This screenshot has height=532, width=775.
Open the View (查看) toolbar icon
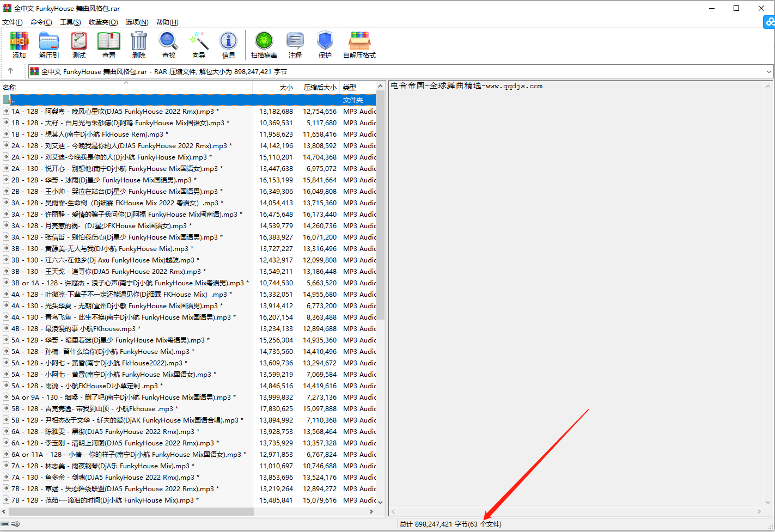pos(109,45)
